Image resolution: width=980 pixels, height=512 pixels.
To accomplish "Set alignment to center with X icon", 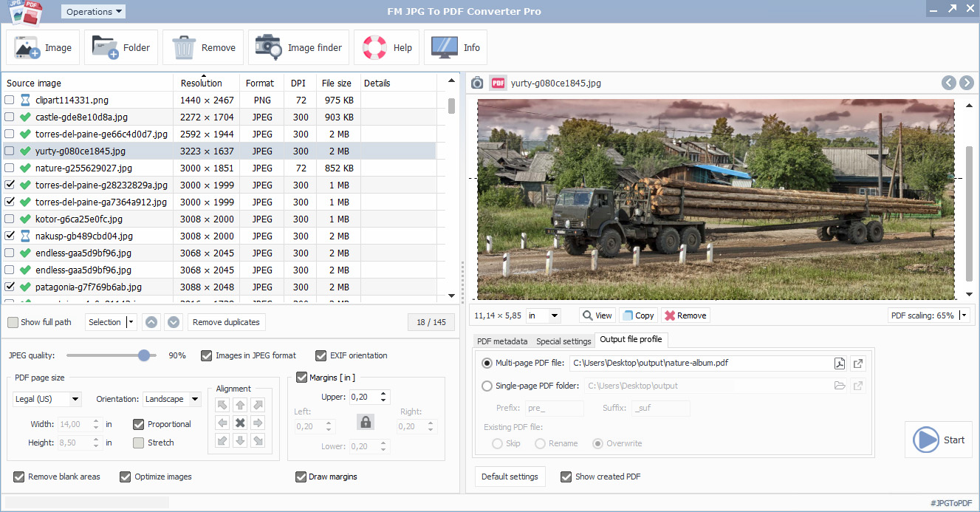I will 240,423.
